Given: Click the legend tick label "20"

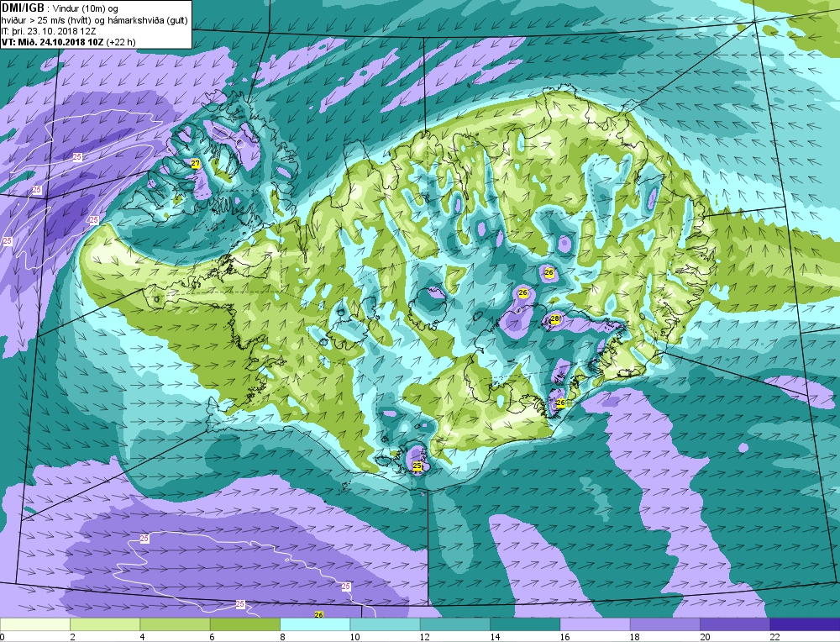Looking at the screenshot, I should (705, 637).
